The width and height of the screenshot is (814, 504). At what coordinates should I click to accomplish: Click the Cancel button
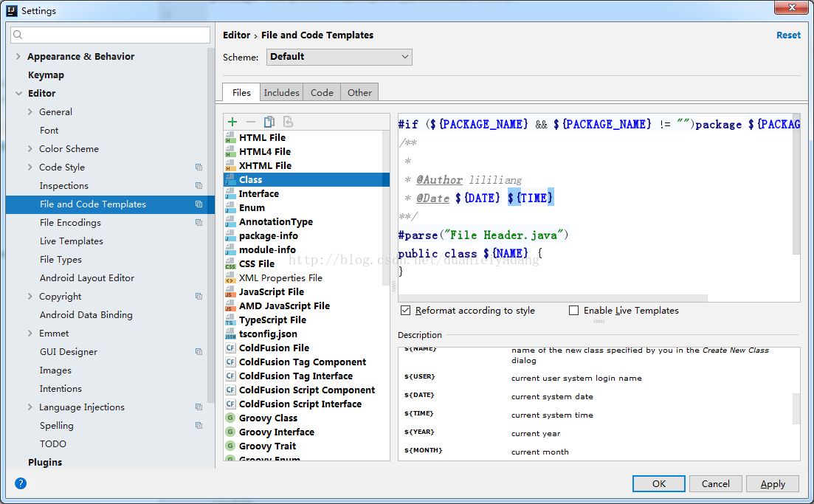[x=715, y=484]
